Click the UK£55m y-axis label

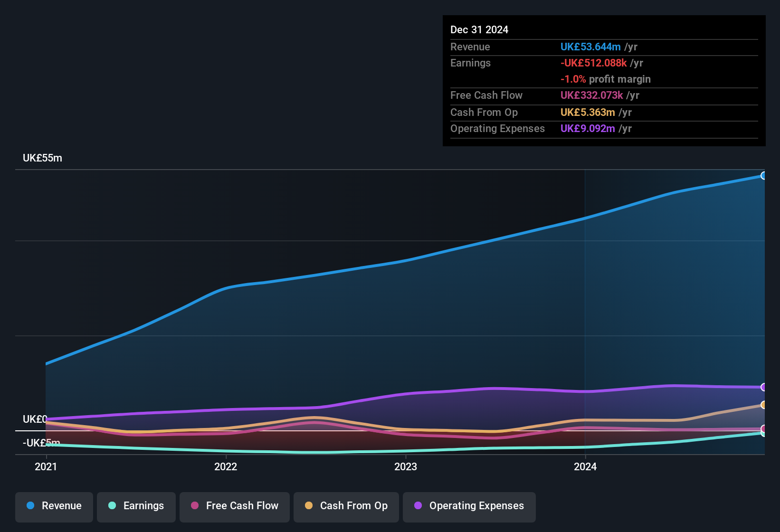[x=42, y=158]
